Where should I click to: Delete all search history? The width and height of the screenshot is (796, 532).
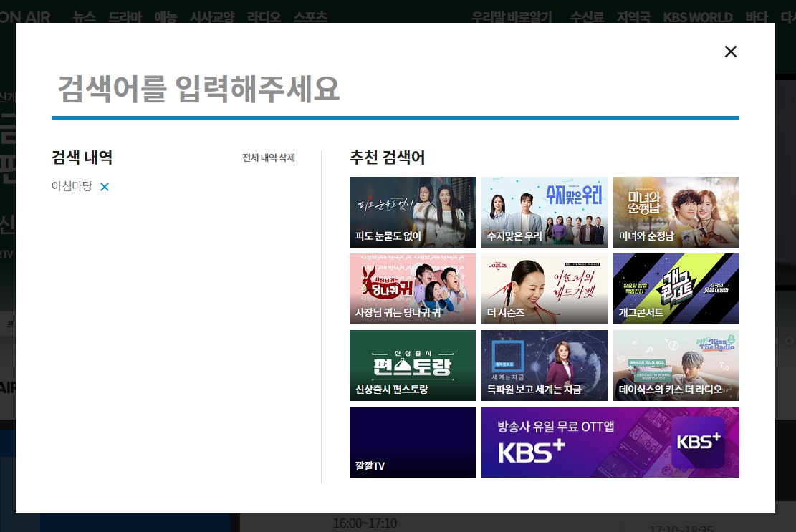tap(269, 158)
